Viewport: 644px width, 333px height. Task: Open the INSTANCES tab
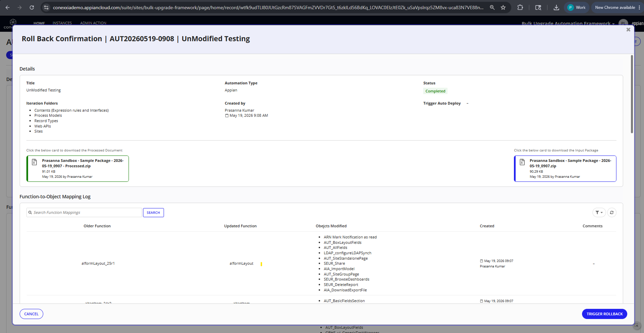pyautogui.click(x=62, y=23)
